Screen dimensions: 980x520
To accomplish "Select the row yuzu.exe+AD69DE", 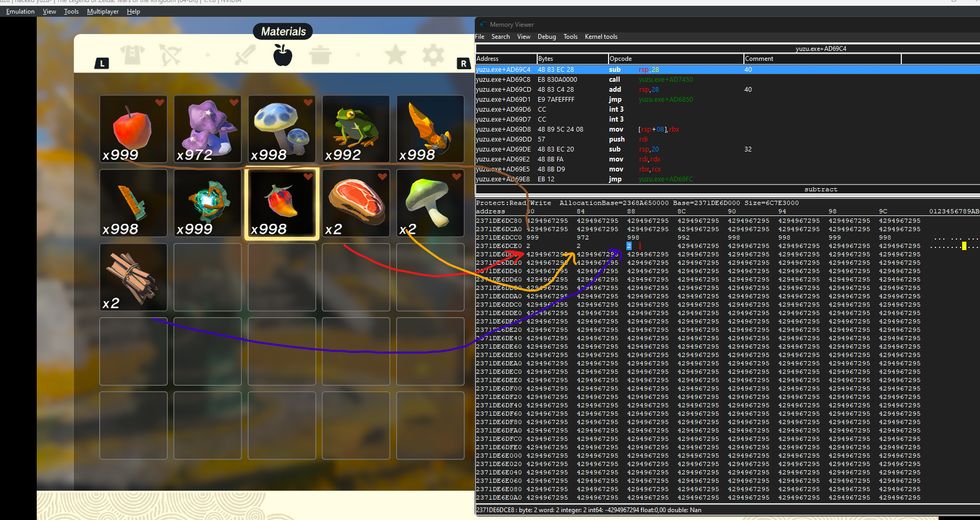I will pyautogui.click(x=727, y=149).
